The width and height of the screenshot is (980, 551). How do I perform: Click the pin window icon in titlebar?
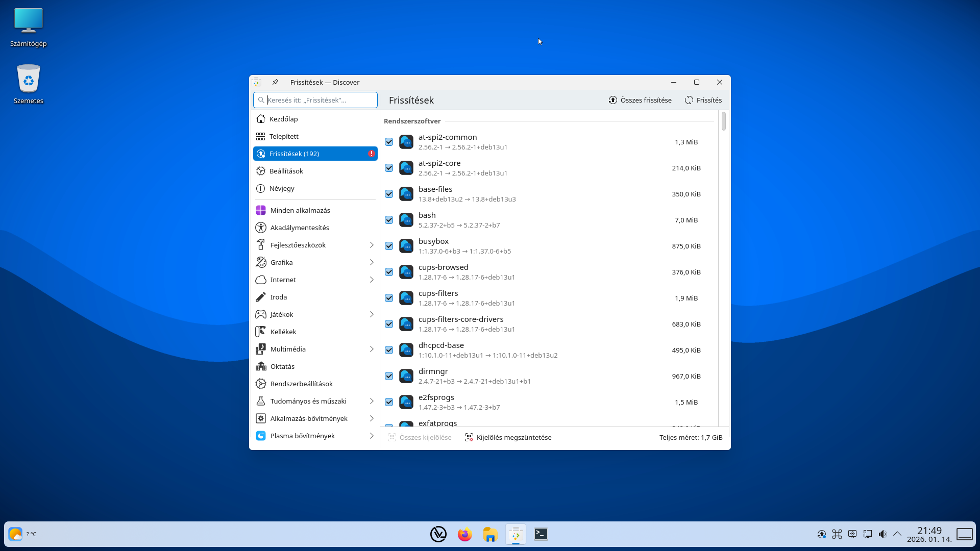pyautogui.click(x=275, y=82)
